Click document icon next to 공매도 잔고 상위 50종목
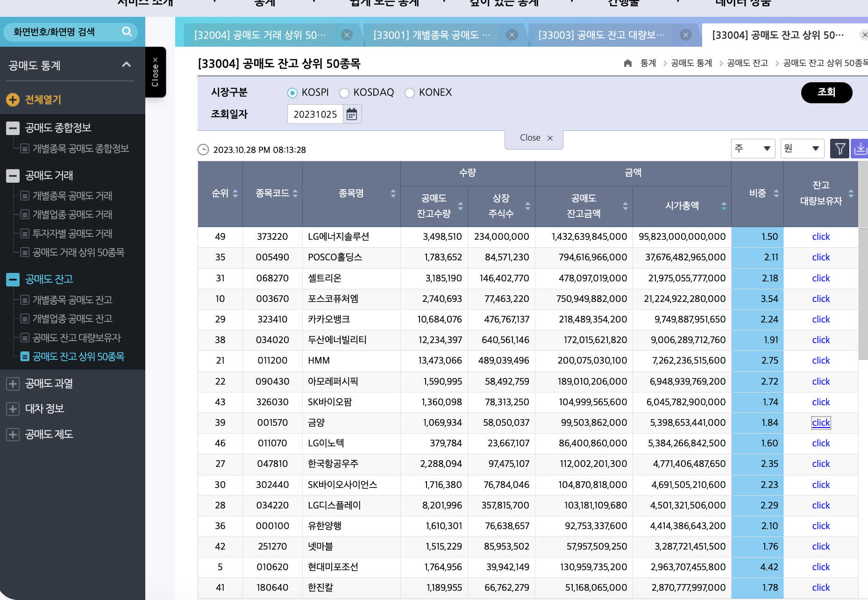This screenshot has height=600, width=868. (x=25, y=357)
